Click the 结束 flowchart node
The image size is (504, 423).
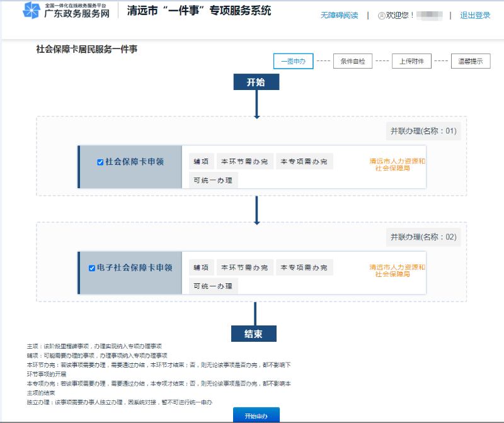coord(256,333)
